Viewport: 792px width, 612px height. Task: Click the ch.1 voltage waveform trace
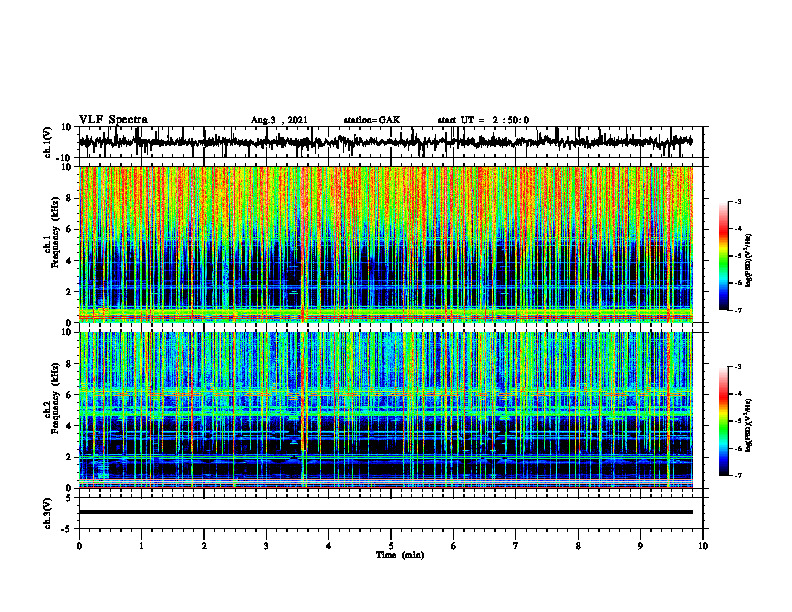(385, 142)
